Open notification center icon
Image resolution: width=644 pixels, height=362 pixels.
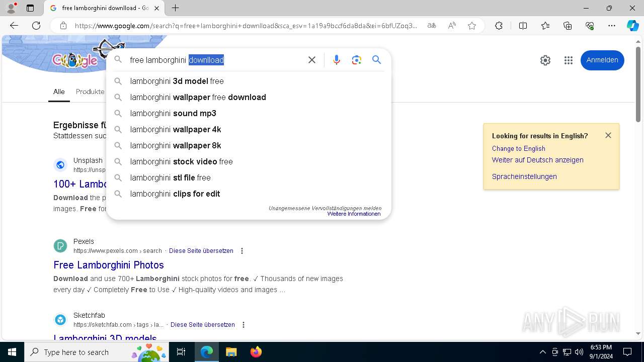(x=627, y=352)
